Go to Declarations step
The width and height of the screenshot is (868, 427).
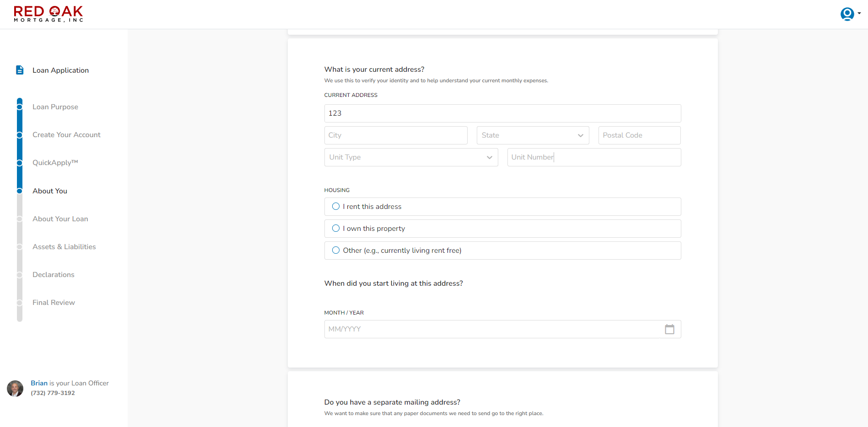(x=54, y=275)
